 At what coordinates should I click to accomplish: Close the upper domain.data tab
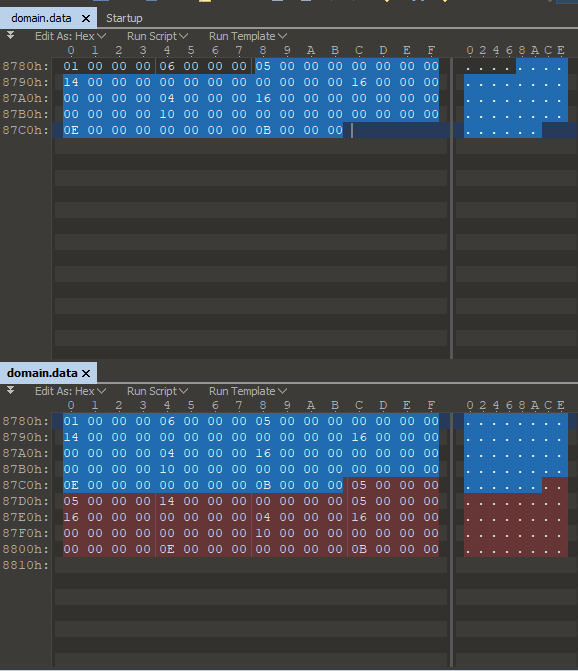pos(86,18)
